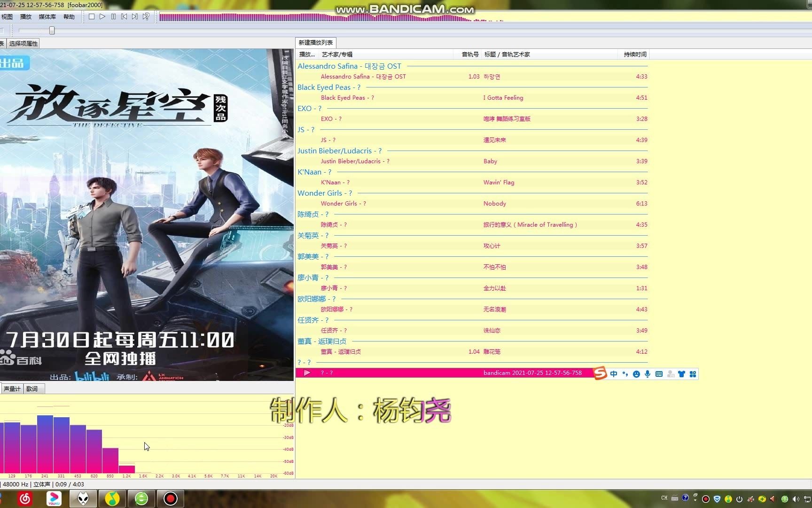Select the 新建播放列表 playlist tab
The image size is (812, 508).
point(316,43)
